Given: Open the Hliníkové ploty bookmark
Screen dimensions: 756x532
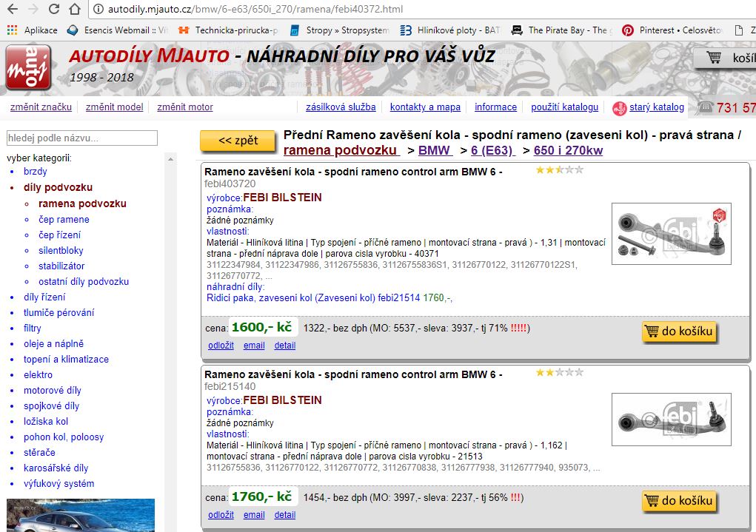Looking at the screenshot, I should (x=450, y=30).
